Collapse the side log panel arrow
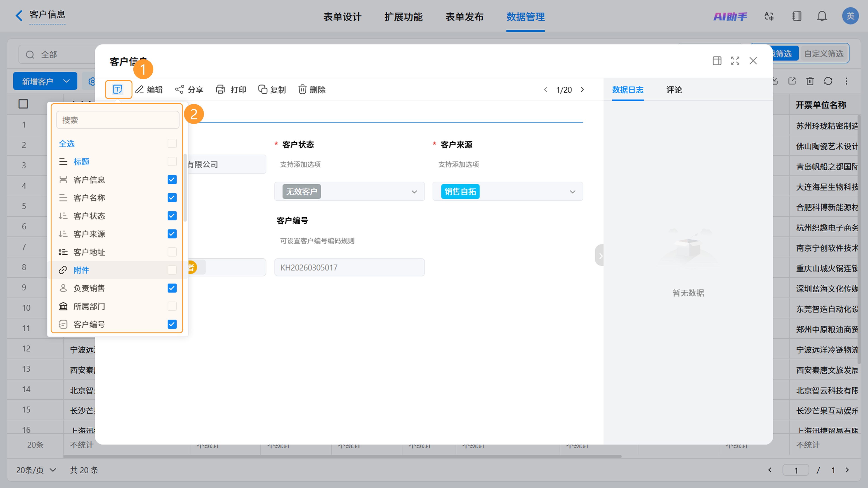Viewport: 868px width, 488px height. (x=599, y=256)
